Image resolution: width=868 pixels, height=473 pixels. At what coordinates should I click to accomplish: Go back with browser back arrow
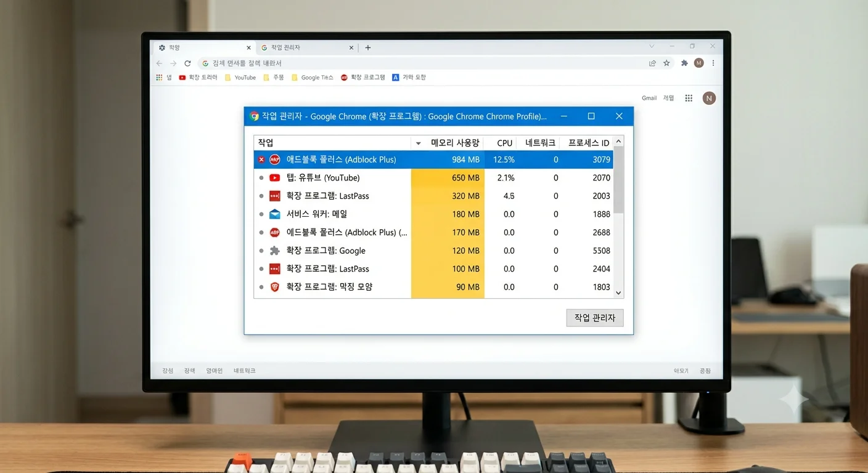pos(160,63)
